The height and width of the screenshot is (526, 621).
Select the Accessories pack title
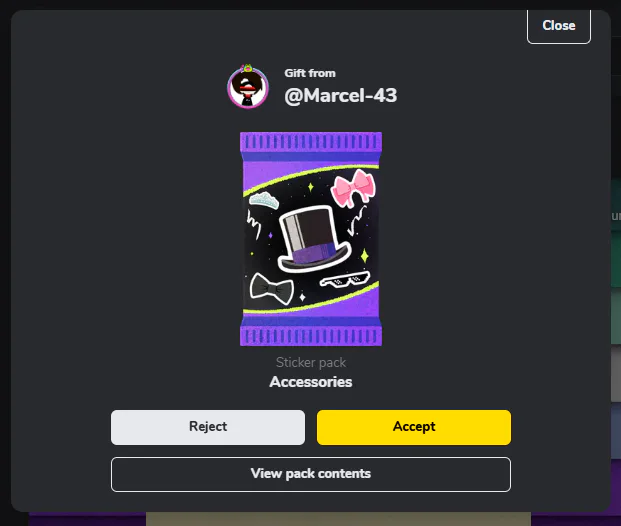click(311, 382)
